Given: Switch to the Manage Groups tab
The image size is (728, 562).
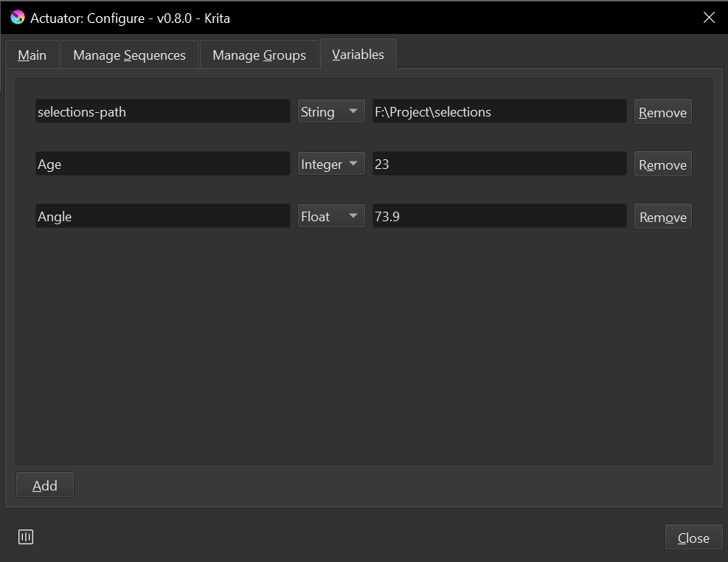Looking at the screenshot, I should coord(259,55).
